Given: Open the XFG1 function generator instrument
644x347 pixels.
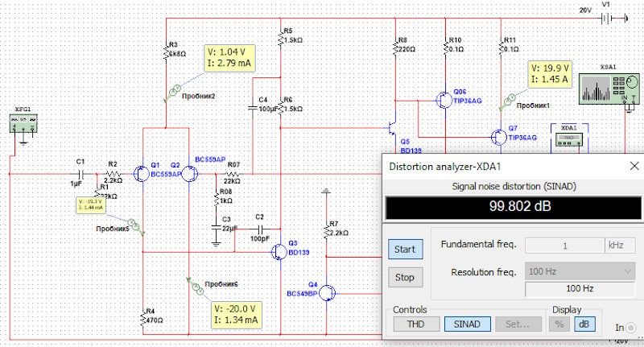Looking at the screenshot, I should 23,122.
